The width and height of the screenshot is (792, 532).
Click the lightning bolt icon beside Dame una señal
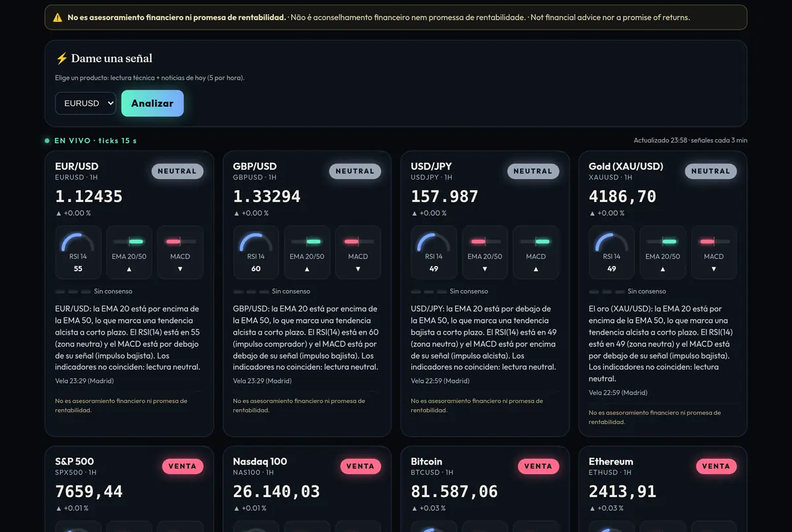click(61, 58)
